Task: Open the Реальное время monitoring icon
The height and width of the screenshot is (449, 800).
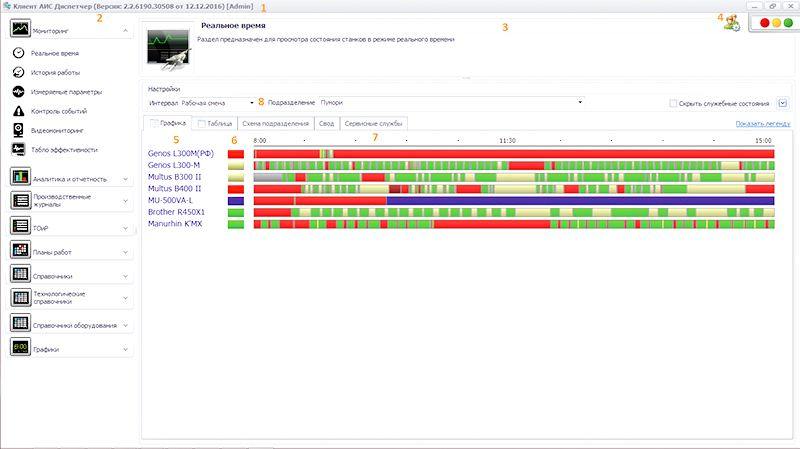Action: pyautogui.click(x=18, y=53)
